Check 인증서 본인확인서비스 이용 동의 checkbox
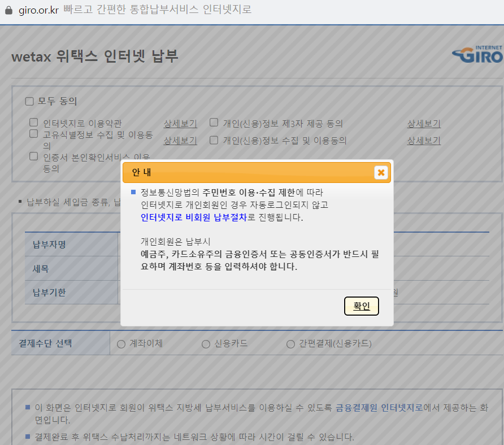Screen dimensions: 504x445 pos(34,156)
